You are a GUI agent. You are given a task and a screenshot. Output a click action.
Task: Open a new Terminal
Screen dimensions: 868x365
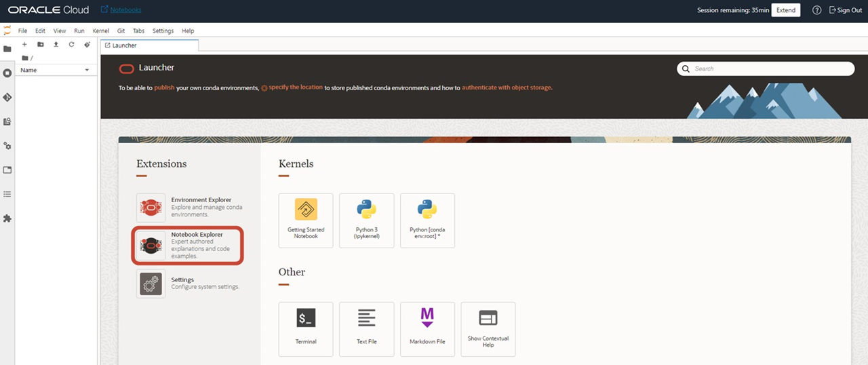coord(306,329)
